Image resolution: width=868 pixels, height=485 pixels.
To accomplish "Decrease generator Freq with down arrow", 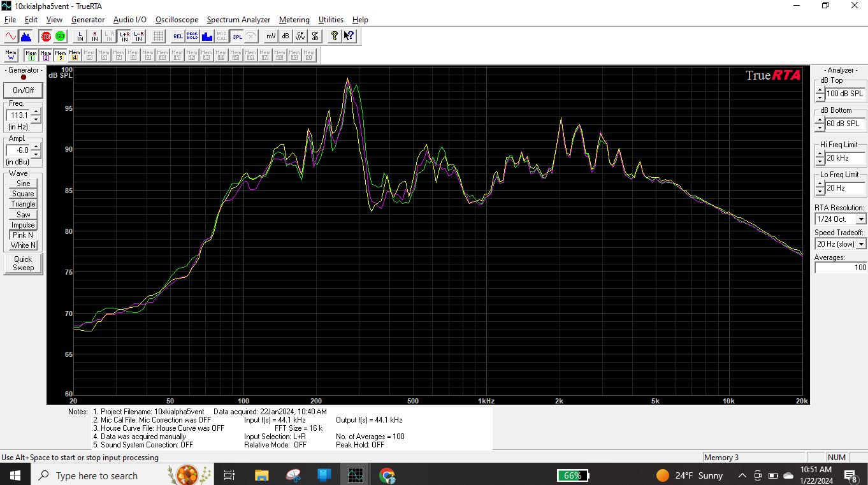I will [36, 119].
